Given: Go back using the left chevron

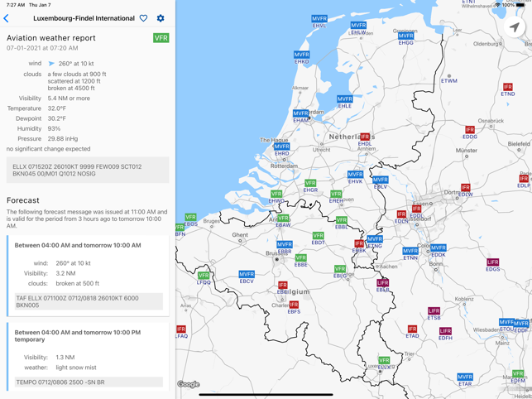Looking at the screenshot, I should point(6,18).
